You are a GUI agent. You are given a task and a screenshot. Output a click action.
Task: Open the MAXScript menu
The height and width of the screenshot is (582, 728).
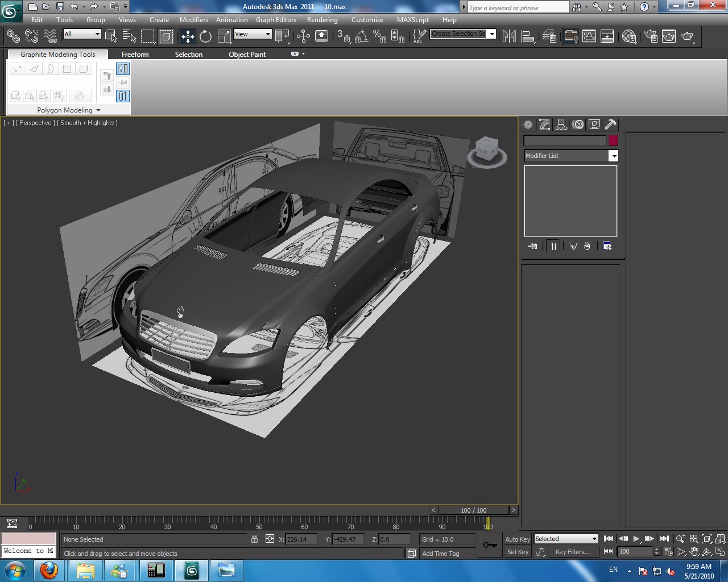[x=413, y=20]
